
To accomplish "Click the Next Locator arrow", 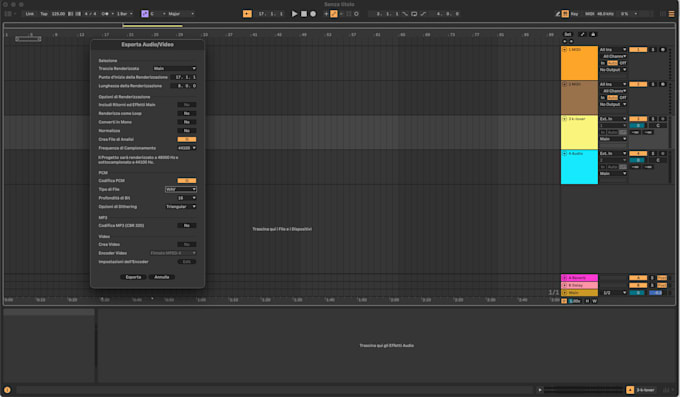I will 571,41.
